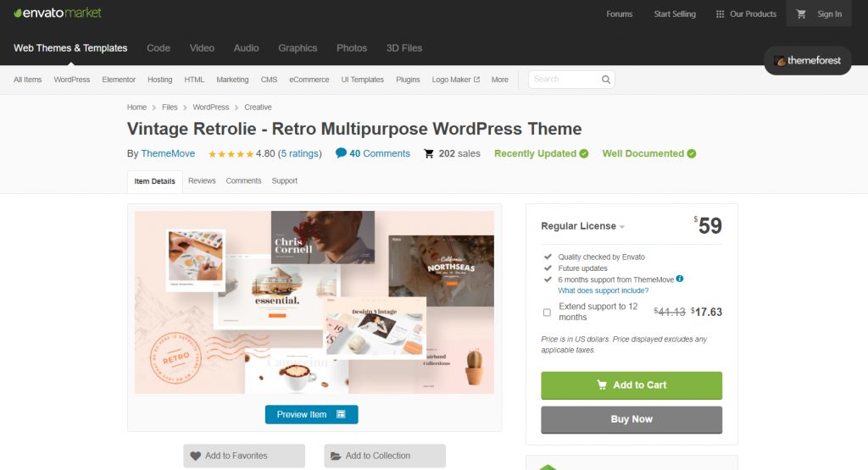Enable Extend support to 12 months checkbox
This screenshot has height=470, width=868.
click(x=547, y=312)
